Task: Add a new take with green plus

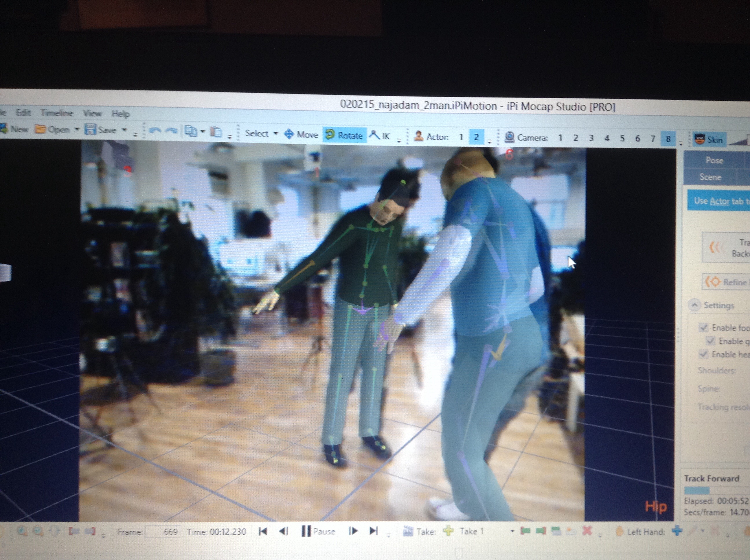Action: (x=448, y=531)
